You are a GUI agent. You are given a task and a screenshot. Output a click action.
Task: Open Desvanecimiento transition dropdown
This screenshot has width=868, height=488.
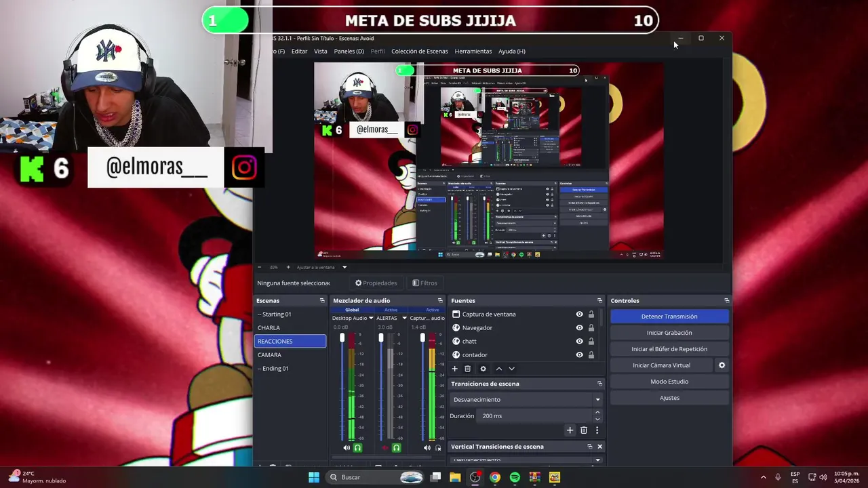(x=526, y=400)
